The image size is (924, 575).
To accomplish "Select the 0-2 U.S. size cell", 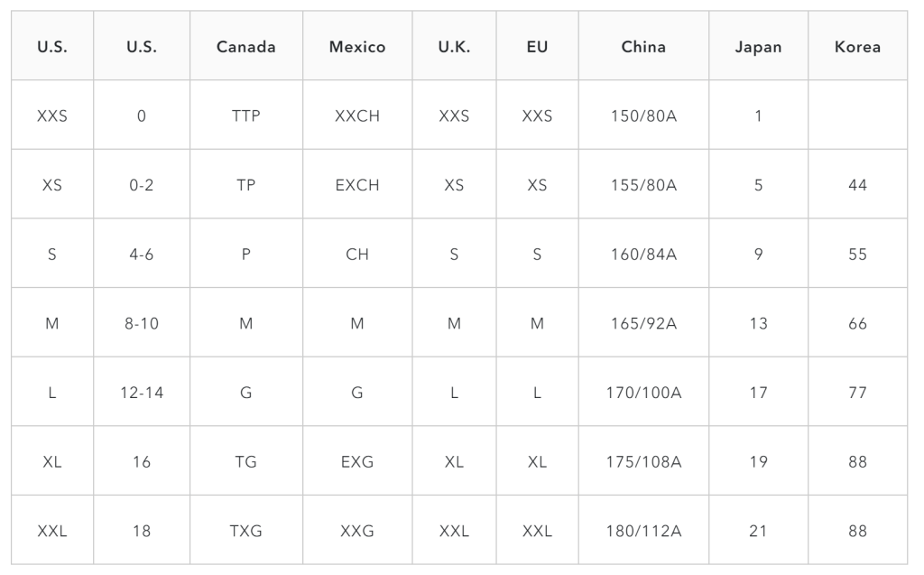I will click(142, 184).
